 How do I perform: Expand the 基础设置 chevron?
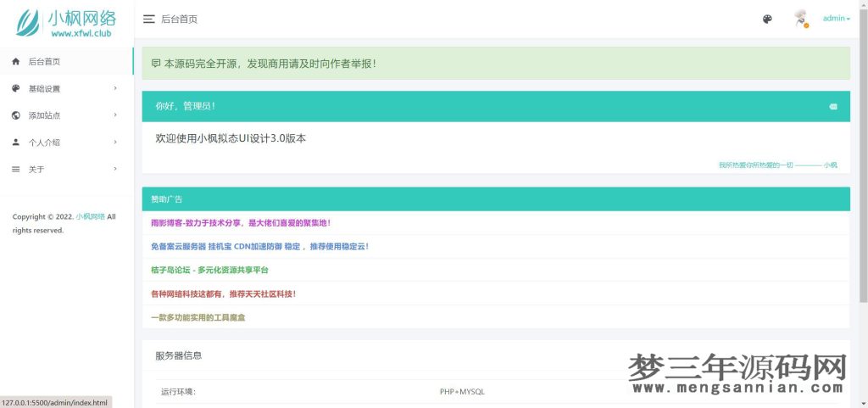(x=115, y=88)
